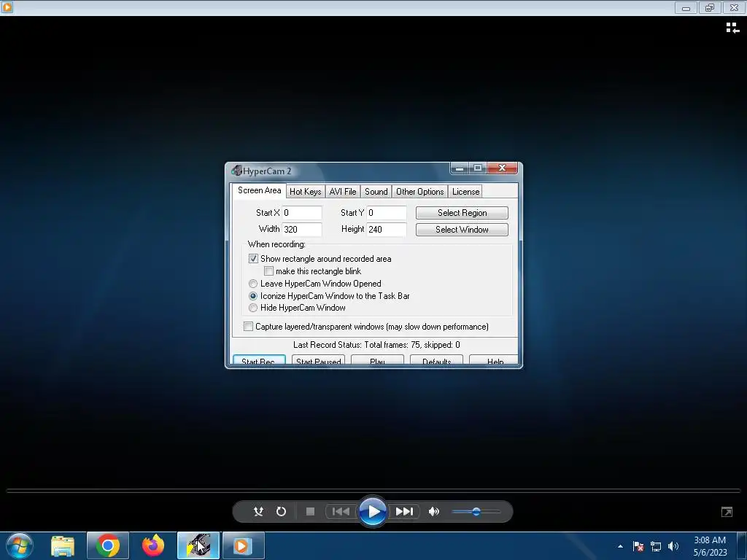Launch Google Chrome from the taskbar
The image size is (747, 560).
point(108,546)
